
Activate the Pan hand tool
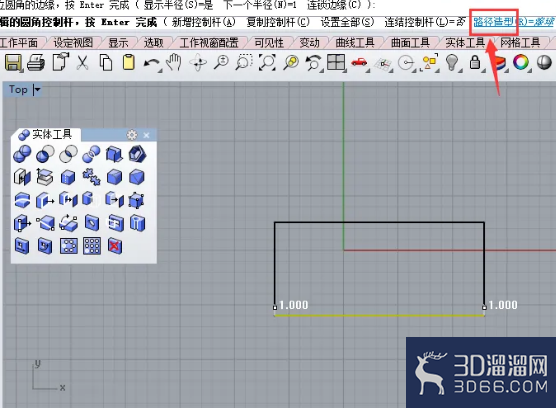coord(174,62)
